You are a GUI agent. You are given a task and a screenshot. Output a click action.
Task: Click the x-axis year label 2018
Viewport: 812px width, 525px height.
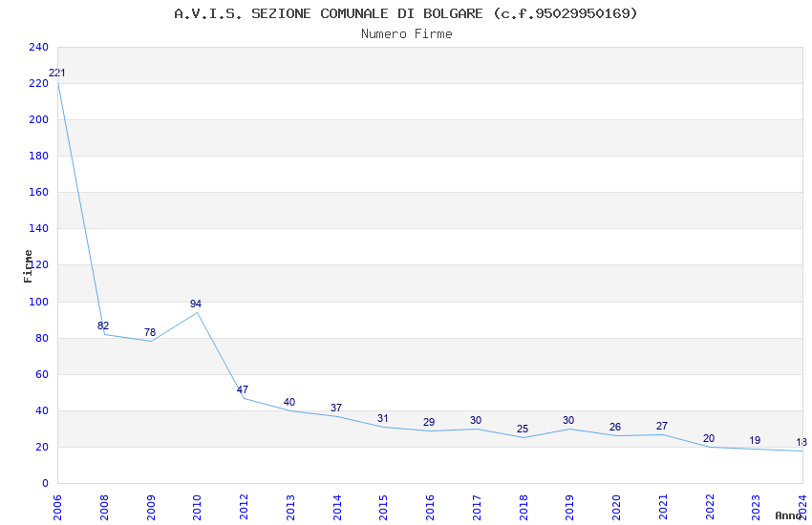524,508
